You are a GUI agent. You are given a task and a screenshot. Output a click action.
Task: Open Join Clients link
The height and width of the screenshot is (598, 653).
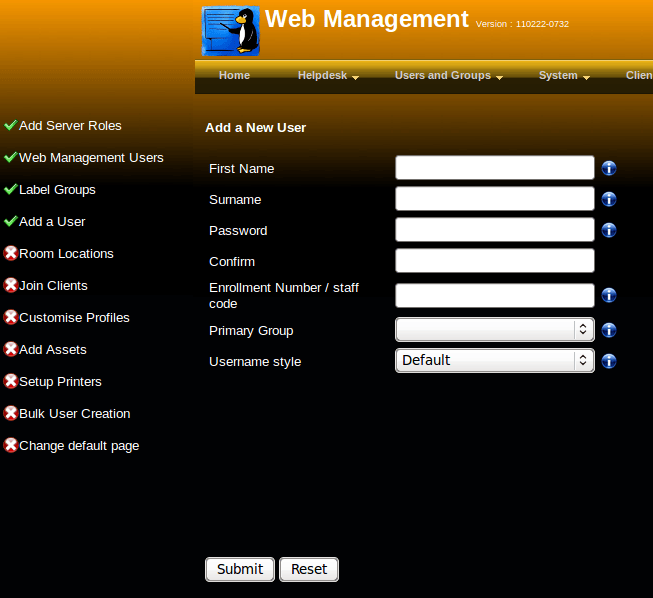[x=53, y=286]
